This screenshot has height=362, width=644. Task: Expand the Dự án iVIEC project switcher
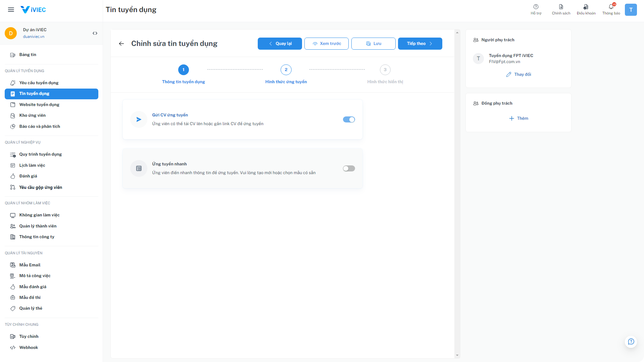[95, 33]
